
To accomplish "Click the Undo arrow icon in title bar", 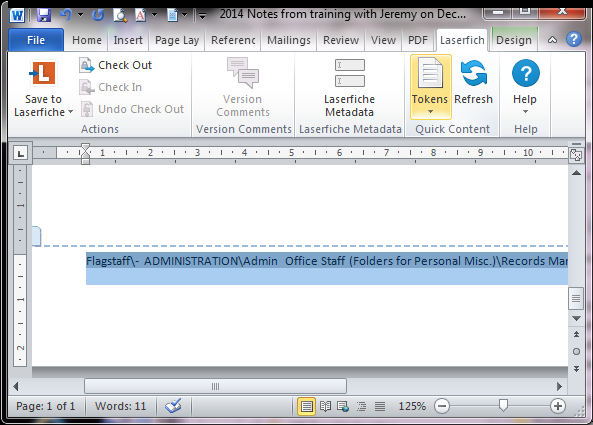I will coord(66,15).
